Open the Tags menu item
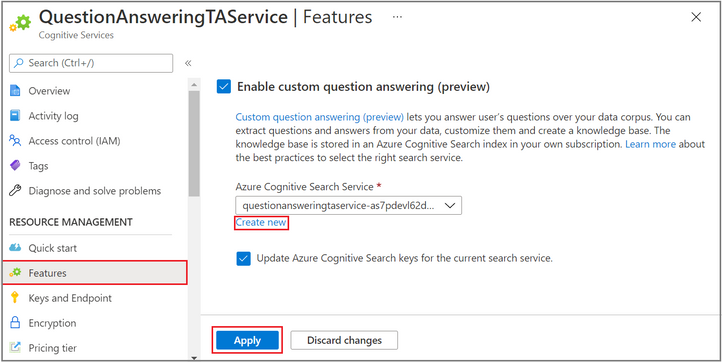Viewport: 722px width, 362px height. (x=38, y=166)
